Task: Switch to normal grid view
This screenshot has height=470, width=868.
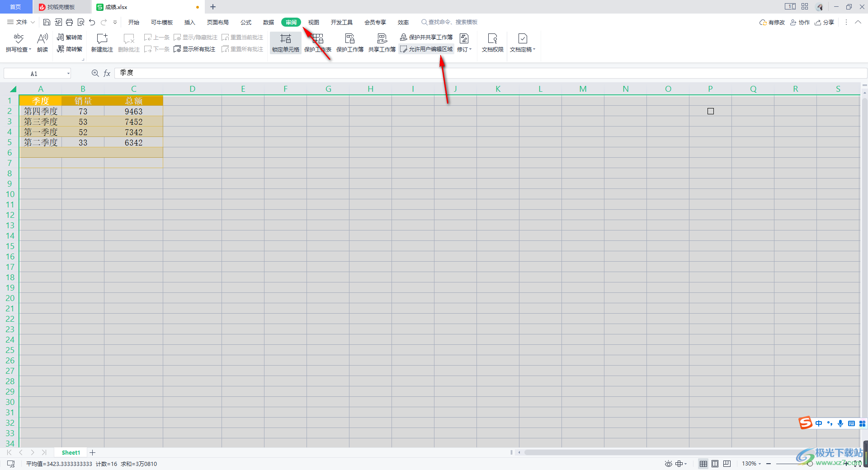Action: [703, 464]
